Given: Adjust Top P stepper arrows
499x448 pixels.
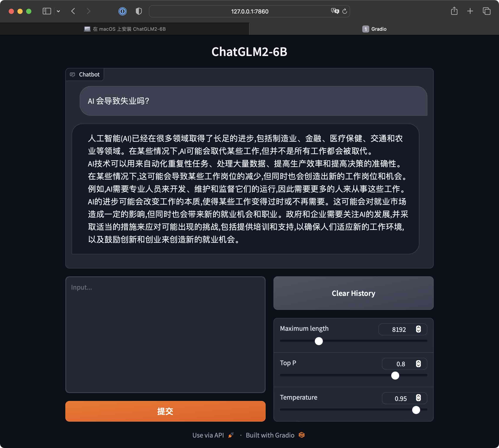Looking at the screenshot, I should pyautogui.click(x=418, y=364).
